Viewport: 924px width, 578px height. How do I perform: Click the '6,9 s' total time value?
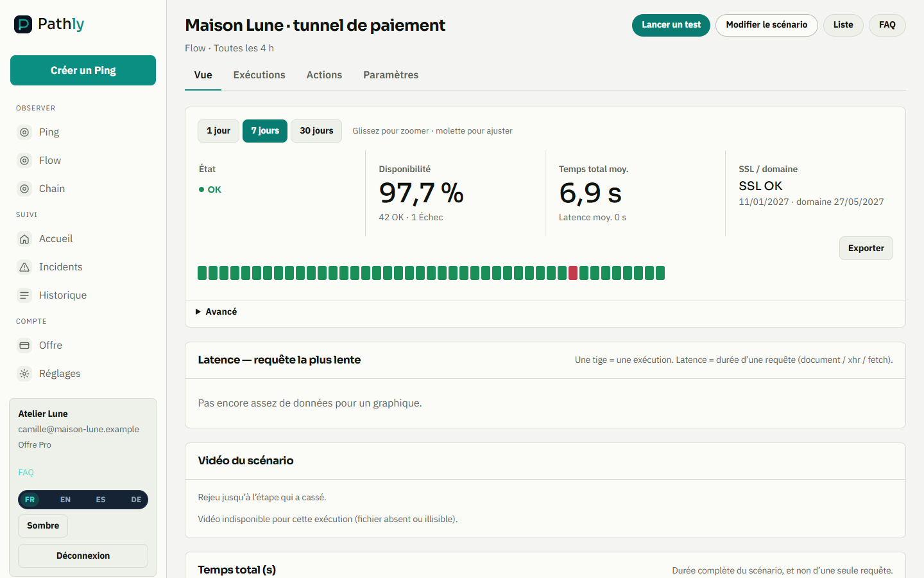pos(590,193)
